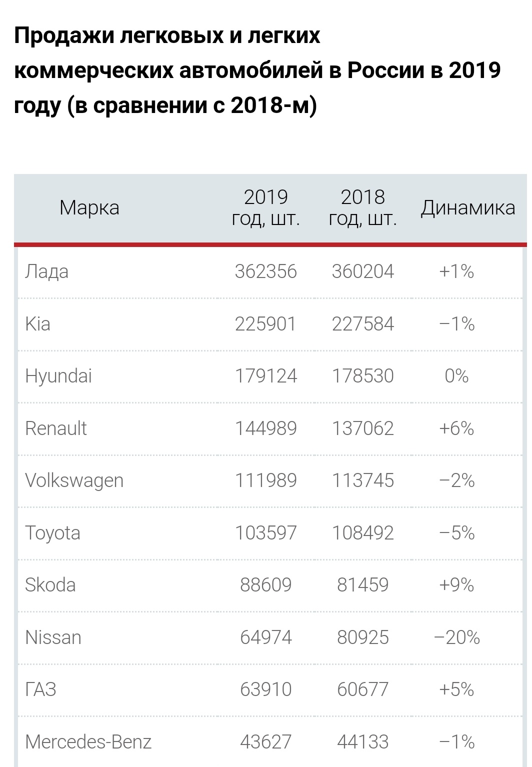The height and width of the screenshot is (767, 532).
Task: Select the 2018 год, шт. column header
Action: pos(363,208)
